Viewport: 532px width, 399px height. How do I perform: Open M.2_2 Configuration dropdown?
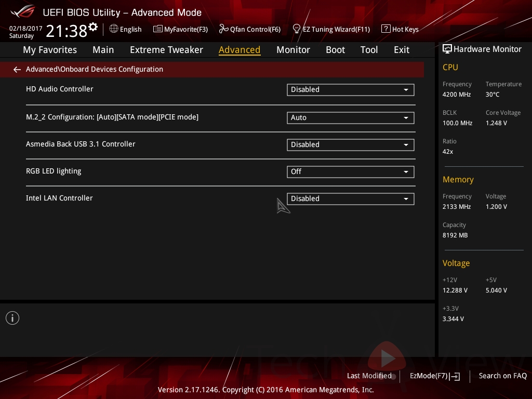click(x=351, y=118)
